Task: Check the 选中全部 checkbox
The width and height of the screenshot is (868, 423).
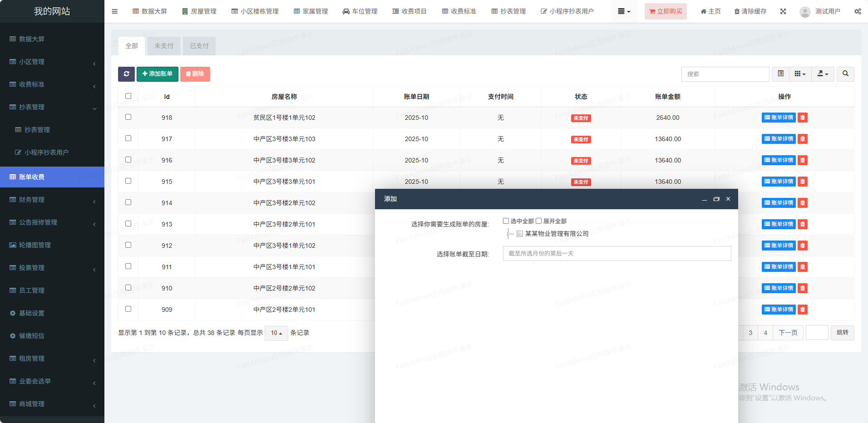Action: pyautogui.click(x=506, y=221)
